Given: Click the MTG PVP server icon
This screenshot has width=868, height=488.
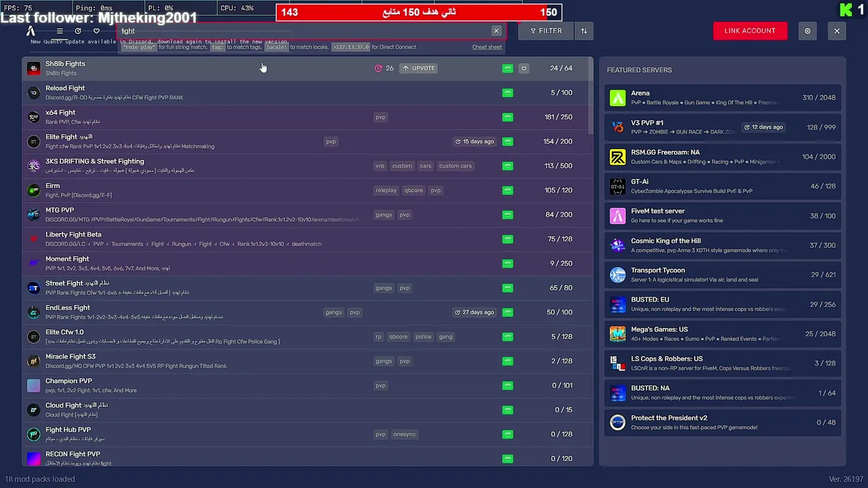Looking at the screenshot, I should 33,215.
